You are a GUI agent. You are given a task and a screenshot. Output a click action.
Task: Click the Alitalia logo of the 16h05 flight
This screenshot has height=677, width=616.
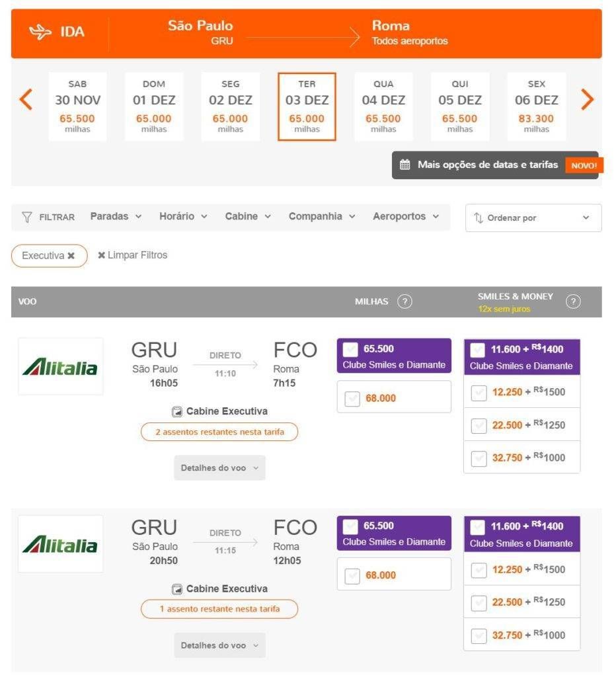tap(60, 367)
